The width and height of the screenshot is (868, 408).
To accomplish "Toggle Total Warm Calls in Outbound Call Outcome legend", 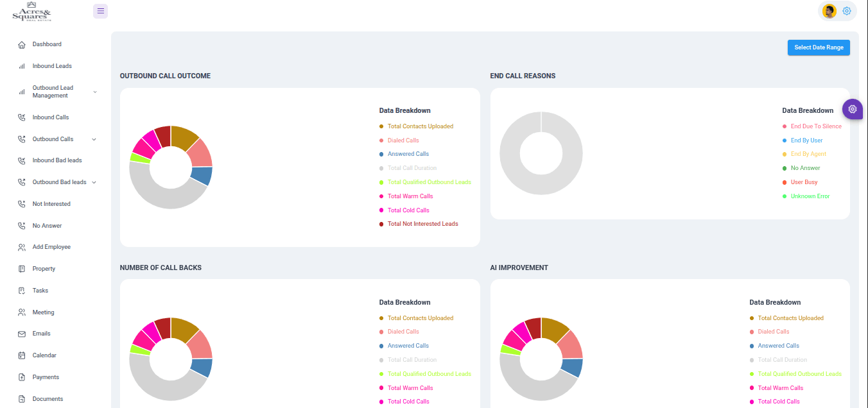I will (410, 196).
